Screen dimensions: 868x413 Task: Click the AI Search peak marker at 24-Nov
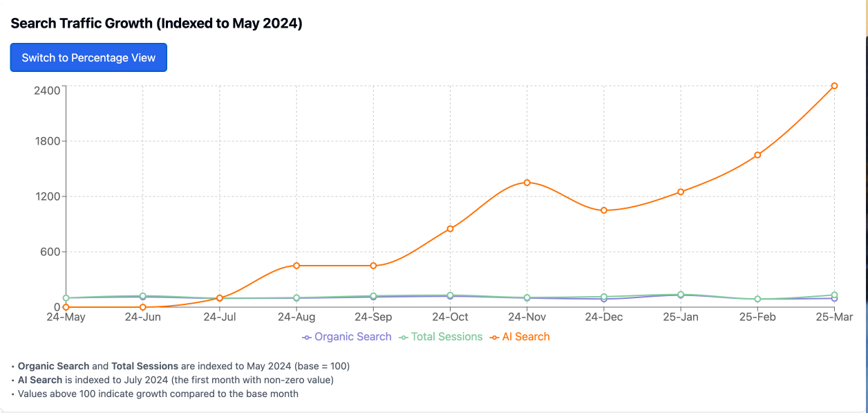pyautogui.click(x=527, y=183)
